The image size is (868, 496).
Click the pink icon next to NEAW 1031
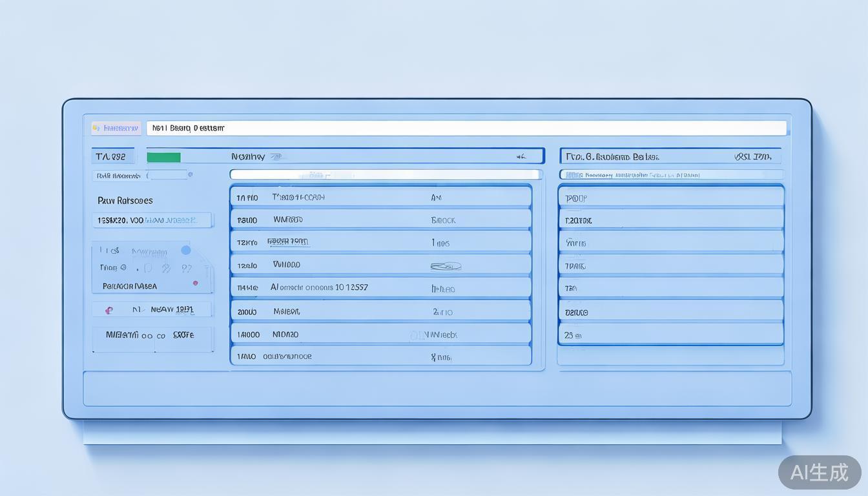pos(109,310)
